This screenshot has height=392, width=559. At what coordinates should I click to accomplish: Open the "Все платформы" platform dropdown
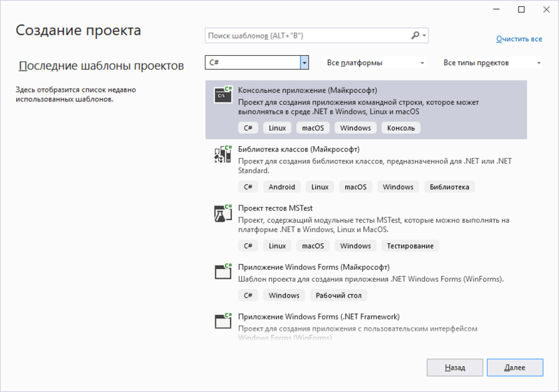coord(375,63)
